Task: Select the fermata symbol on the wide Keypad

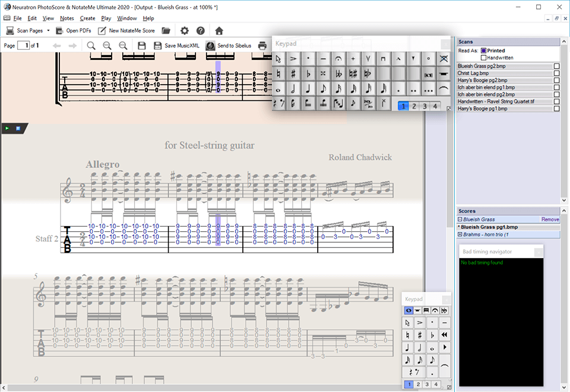Action: [x=338, y=59]
